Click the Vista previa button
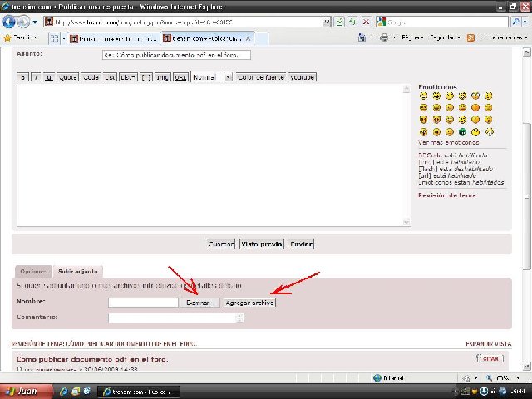The image size is (532, 399). point(260,244)
